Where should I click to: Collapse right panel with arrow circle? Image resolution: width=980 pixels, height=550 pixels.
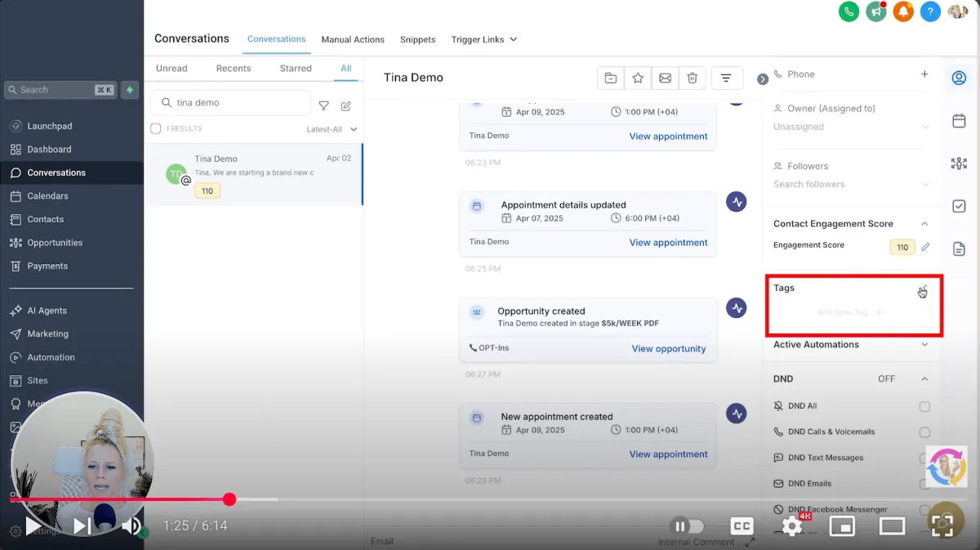pos(763,79)
